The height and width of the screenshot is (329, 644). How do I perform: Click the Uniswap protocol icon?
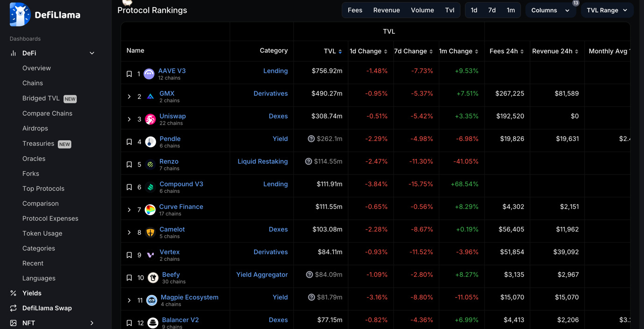pos(150,119)
